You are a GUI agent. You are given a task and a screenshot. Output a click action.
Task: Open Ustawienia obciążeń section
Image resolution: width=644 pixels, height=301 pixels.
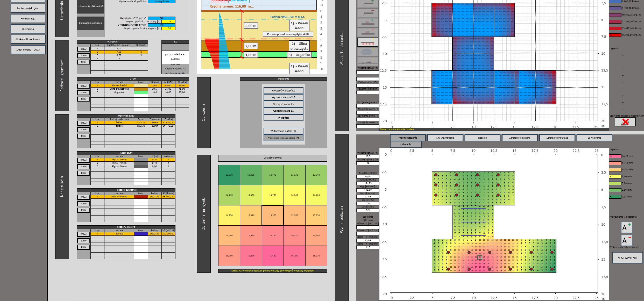pos(90,23)
